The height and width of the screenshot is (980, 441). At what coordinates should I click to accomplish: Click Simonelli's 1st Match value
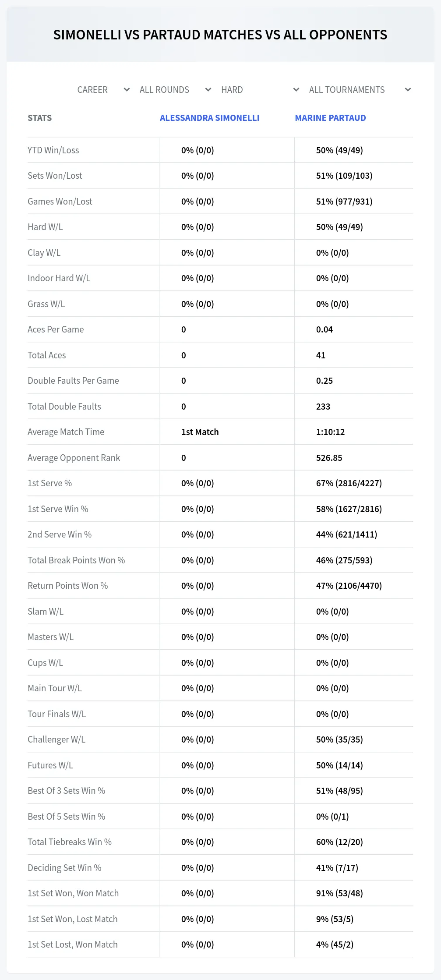(x=200, y=432)
